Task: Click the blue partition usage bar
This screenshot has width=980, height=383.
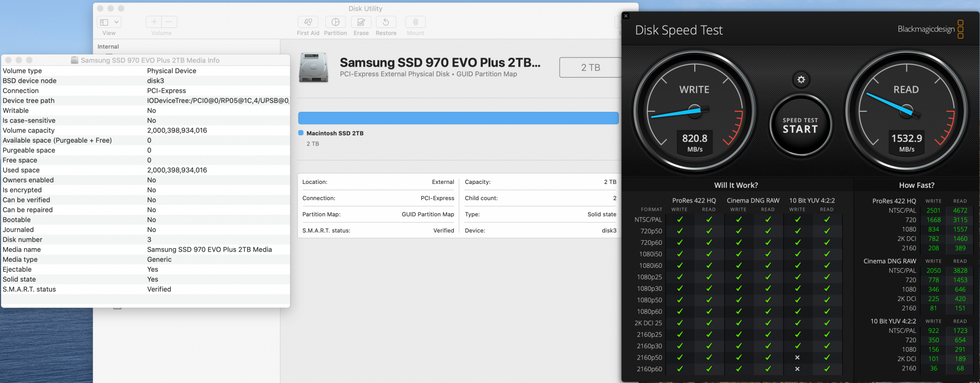Action: coord(458,118)
